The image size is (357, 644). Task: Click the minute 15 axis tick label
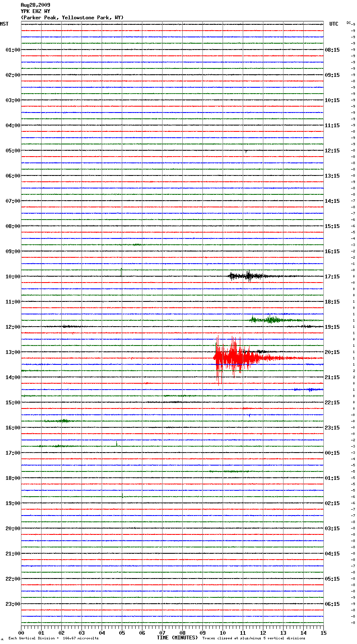coord(323,633)
